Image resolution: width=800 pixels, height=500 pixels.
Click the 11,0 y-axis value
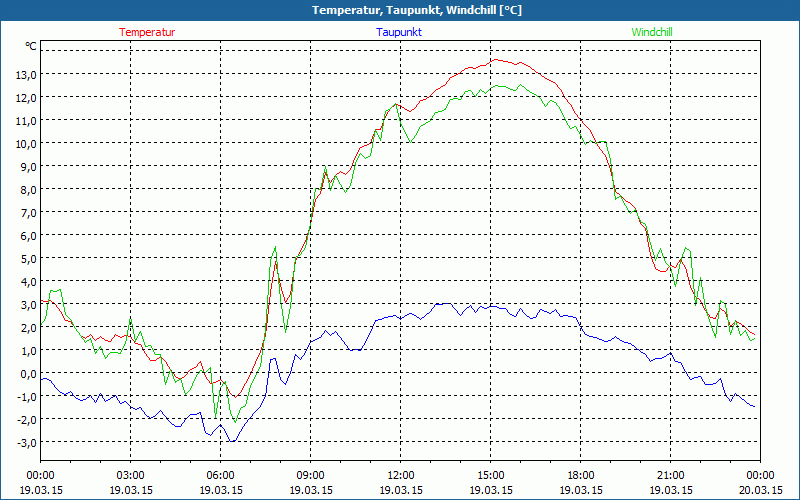(x=26, y=121)
